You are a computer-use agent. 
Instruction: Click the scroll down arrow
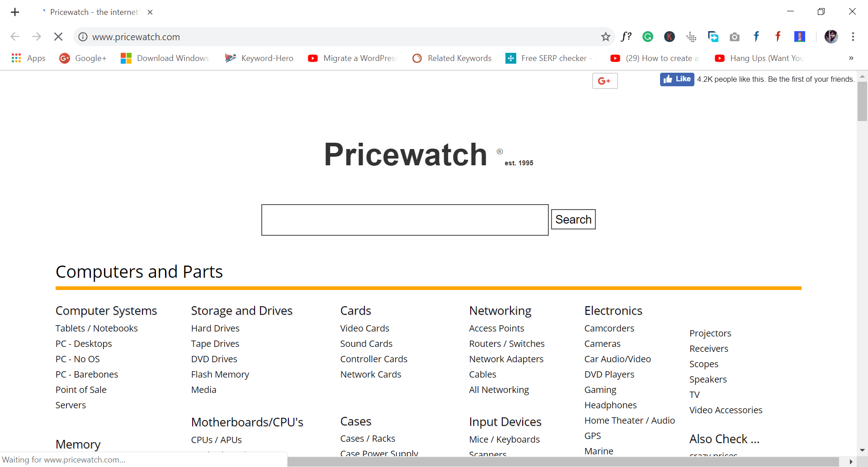(862, 450)
